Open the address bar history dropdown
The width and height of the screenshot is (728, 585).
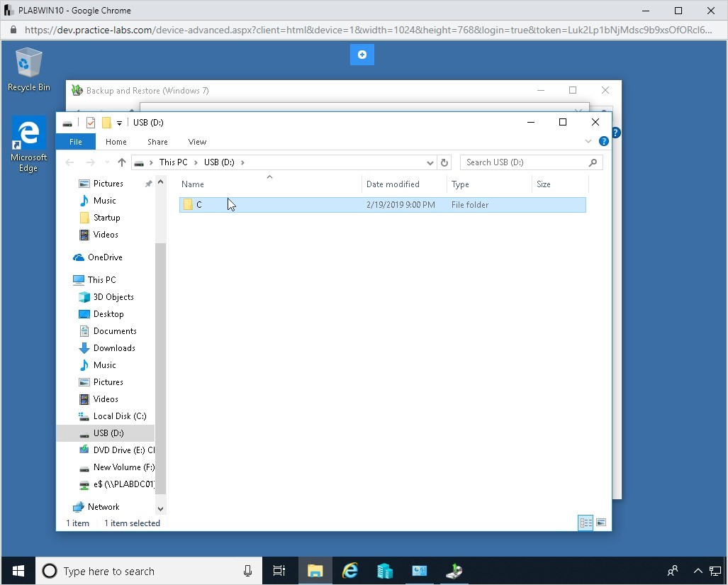[x=430, y=162]
